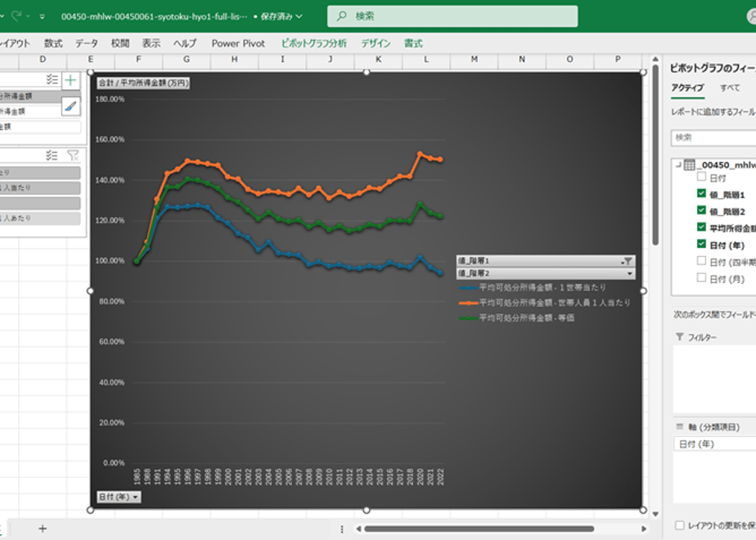Open the 表示 ribbon tab
This screenshot has width=756, height=540.
click(151, 43)
